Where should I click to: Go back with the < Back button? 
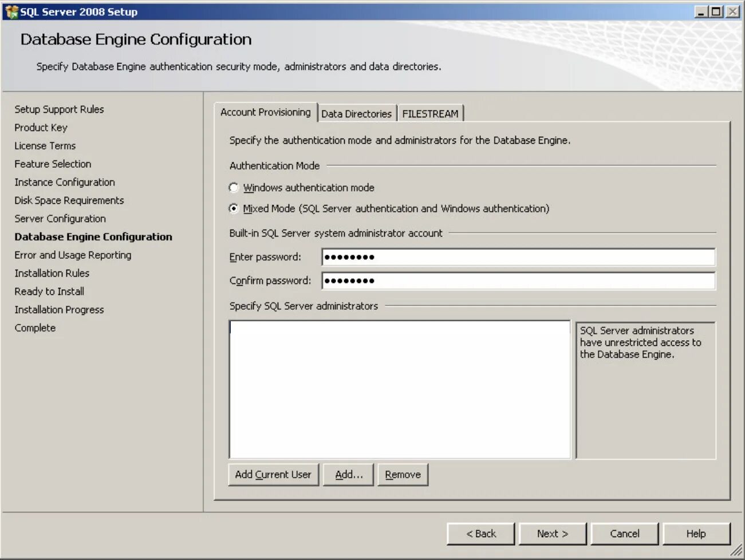[481, 534]
